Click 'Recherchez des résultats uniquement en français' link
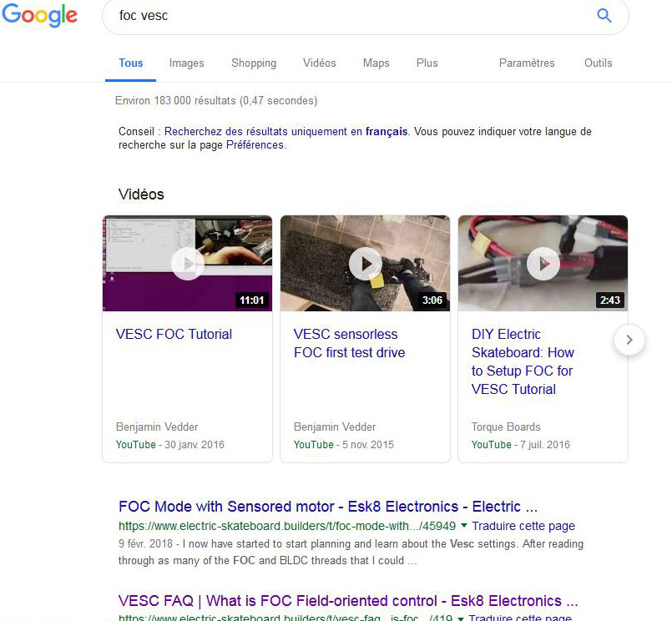Screen dimensions: 672x621 pos(285,131)
